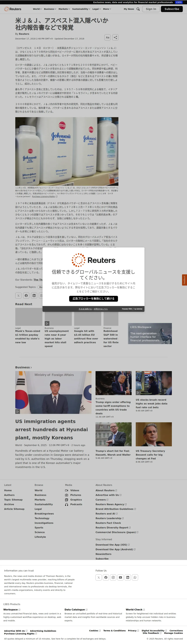The width and height of the screenshot is (187, 644).
Task: Click the Feedback side tab
Action: click(x=185, y=280)
